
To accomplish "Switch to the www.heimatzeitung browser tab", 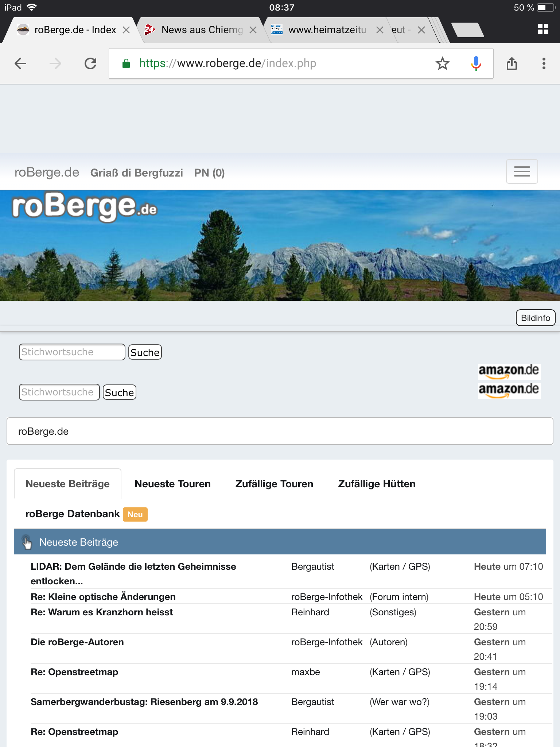I will 327,30.
